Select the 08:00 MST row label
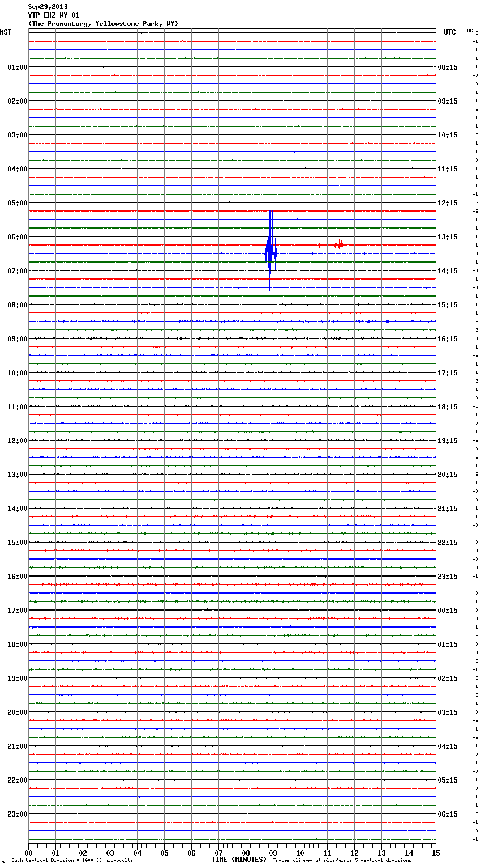The height and width of the screenshot is (868, 481). (x=18, y=305)
